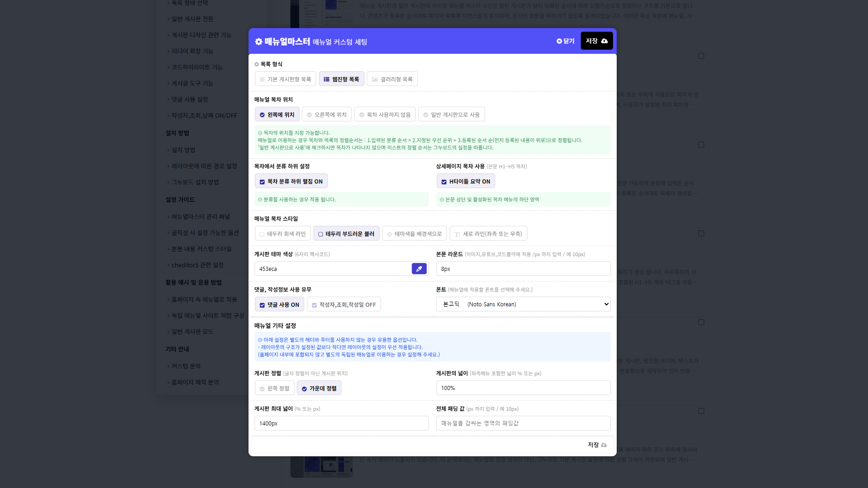868x488 pixels.
Task: Select 테마색을 배경색으로 style option
Action: 414,234
